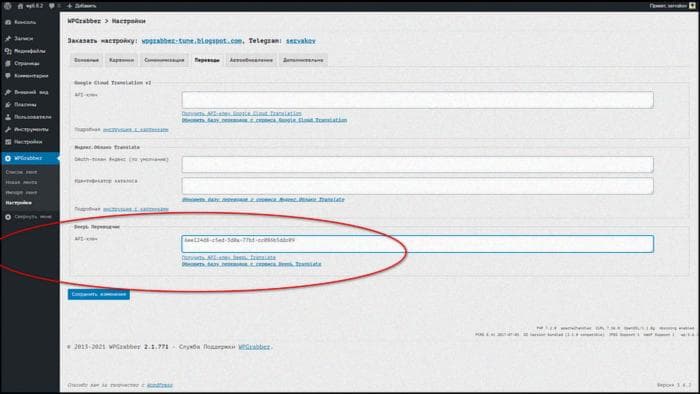The width and height of the screenshot is (700, 394).
Task: Switch to the Автообновление tab
Action: (x=251, y=60)
